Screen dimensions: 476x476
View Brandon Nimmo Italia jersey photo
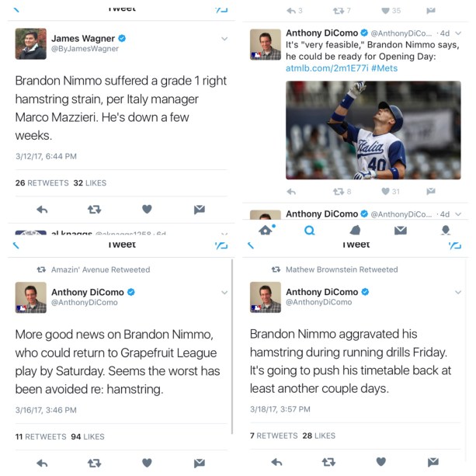pyautogui.click(x=373, y=130)
